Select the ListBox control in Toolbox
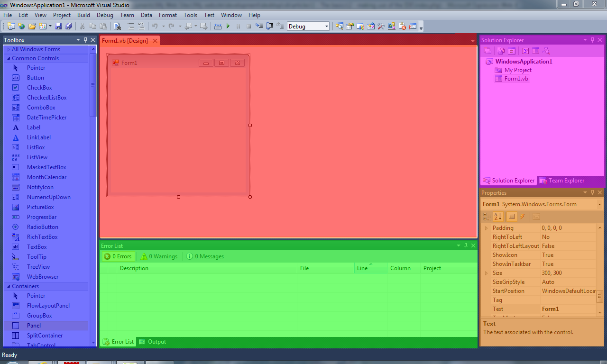Viewport: 607px width, 364px height. tap(46, 147)
